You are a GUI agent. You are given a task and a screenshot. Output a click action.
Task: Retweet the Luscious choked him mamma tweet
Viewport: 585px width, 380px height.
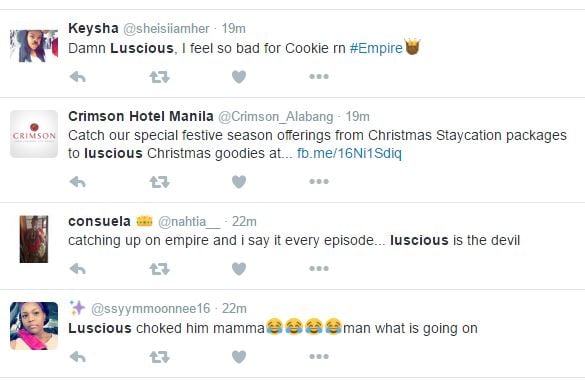pos(159,357)
